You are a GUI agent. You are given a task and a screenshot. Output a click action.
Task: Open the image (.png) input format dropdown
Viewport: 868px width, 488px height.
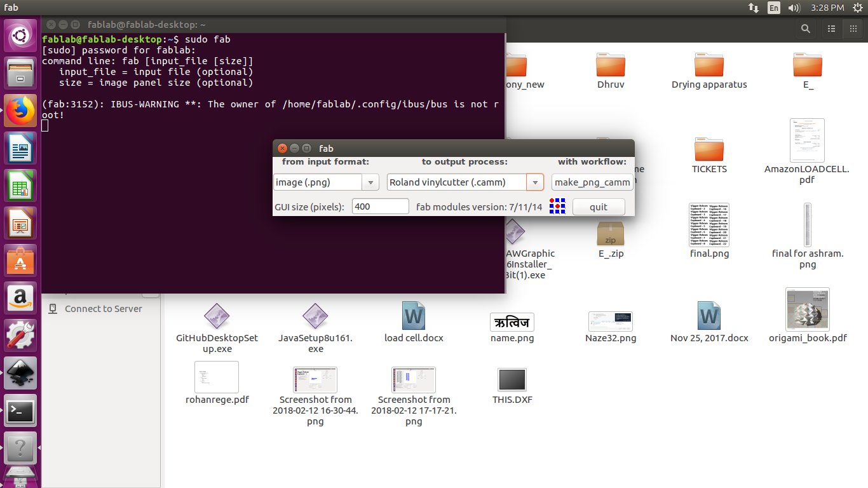370,182
